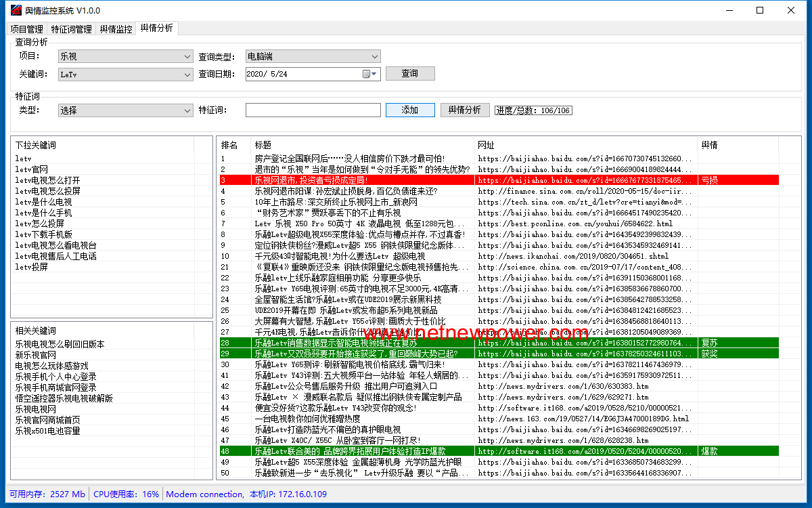Select green row 乐融Letv销售数据显示智能电视领域正在复苏
Image resolution: width=812 pixels, height=508 pixels.
[x=498, y=343]
